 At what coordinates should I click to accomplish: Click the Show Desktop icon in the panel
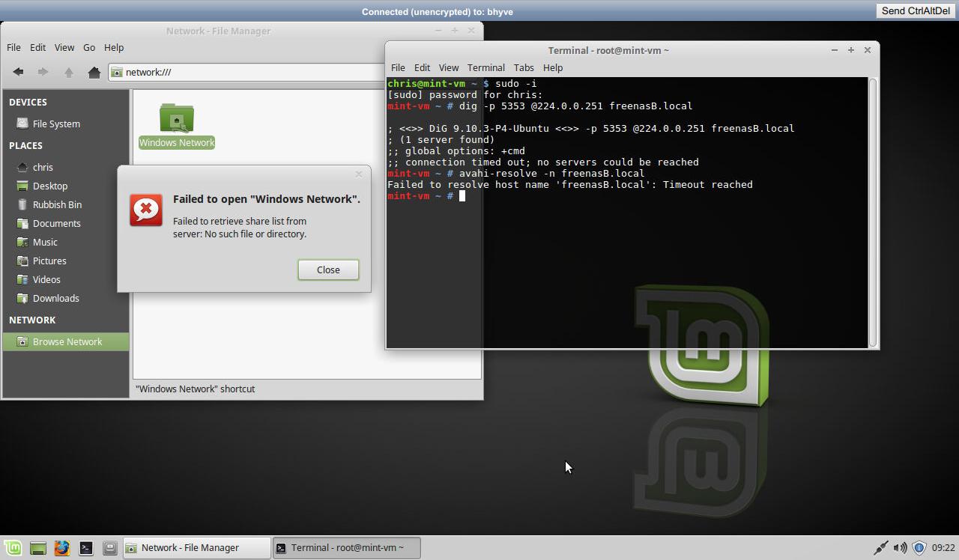(37, 548)
